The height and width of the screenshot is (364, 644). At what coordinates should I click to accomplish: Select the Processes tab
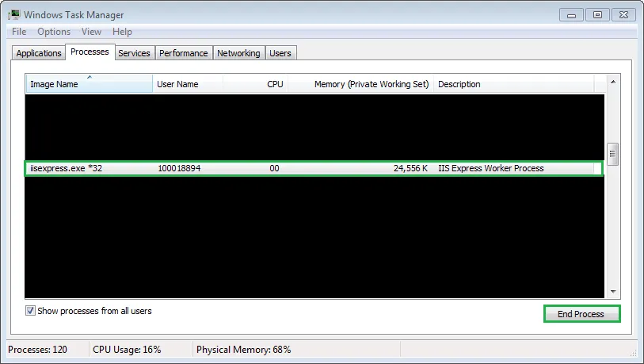(x=90, y=52)
